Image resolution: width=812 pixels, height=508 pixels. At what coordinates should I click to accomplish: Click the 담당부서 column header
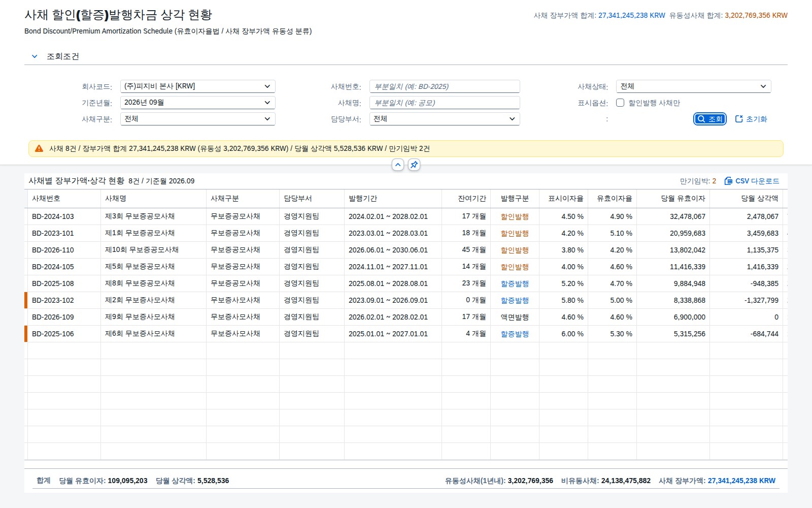click(x=312, y=199)
